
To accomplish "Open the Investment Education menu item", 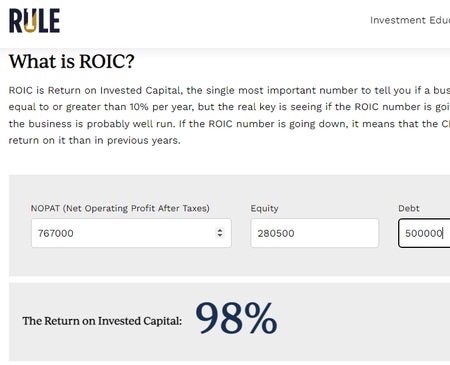I will (x=410, y=20).
